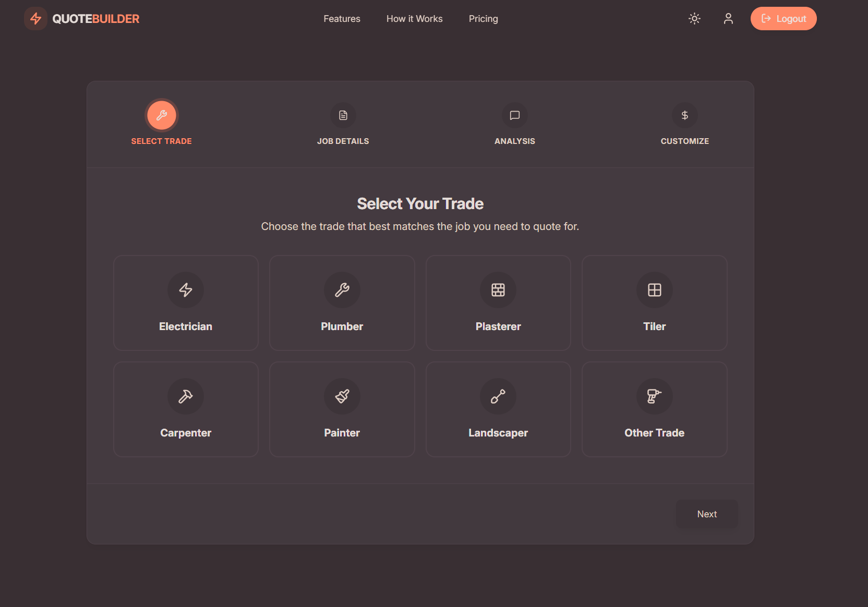Image resolution: width=868 pixels, height=607 pixels.
Task: Select the Other Trade drill icon
Action: pos(654,396)
